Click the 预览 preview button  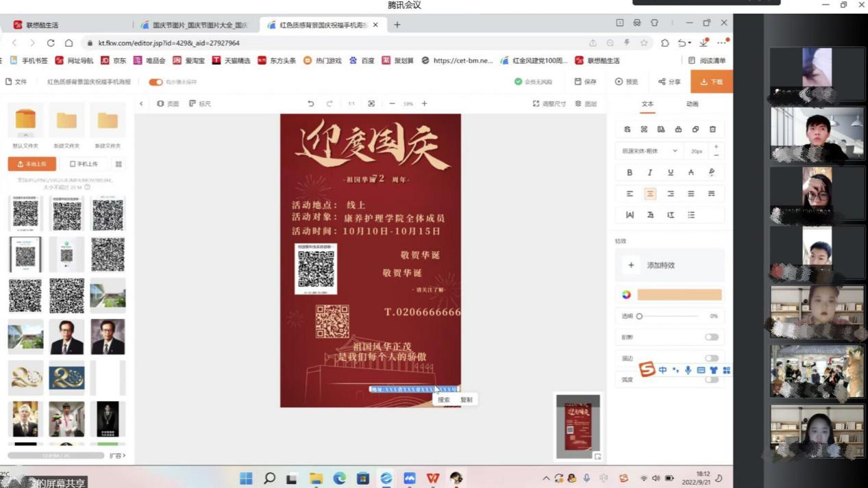[x=626, y=81]
